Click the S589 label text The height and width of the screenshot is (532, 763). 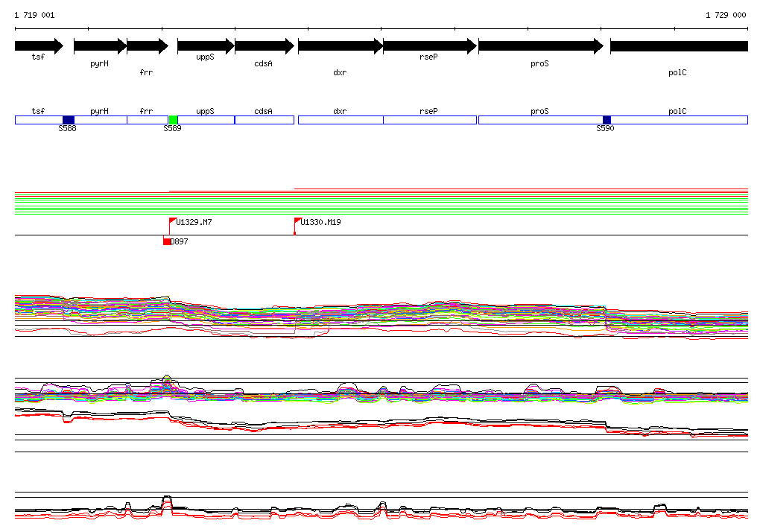172,128
